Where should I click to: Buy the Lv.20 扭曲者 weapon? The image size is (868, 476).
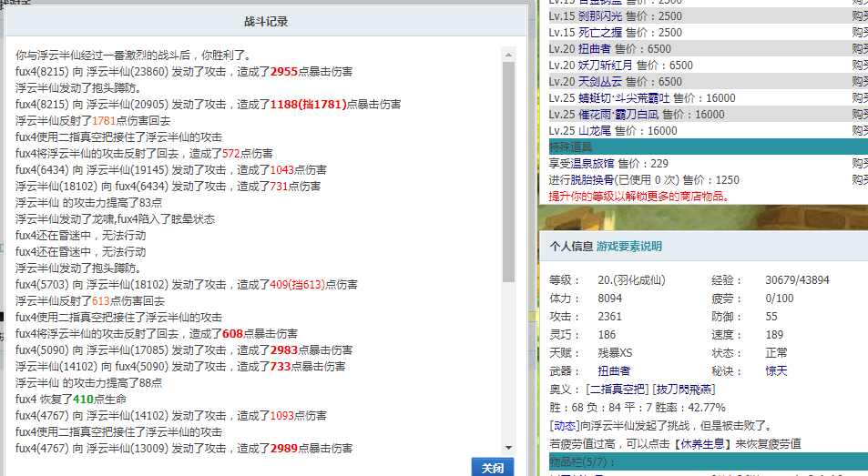[x=860, y=48]
